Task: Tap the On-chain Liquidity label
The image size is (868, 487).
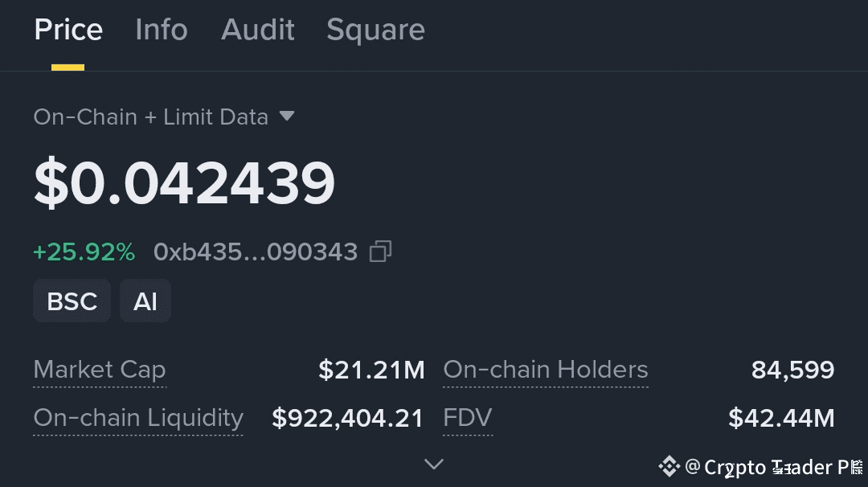Action: tap(138, 418)
